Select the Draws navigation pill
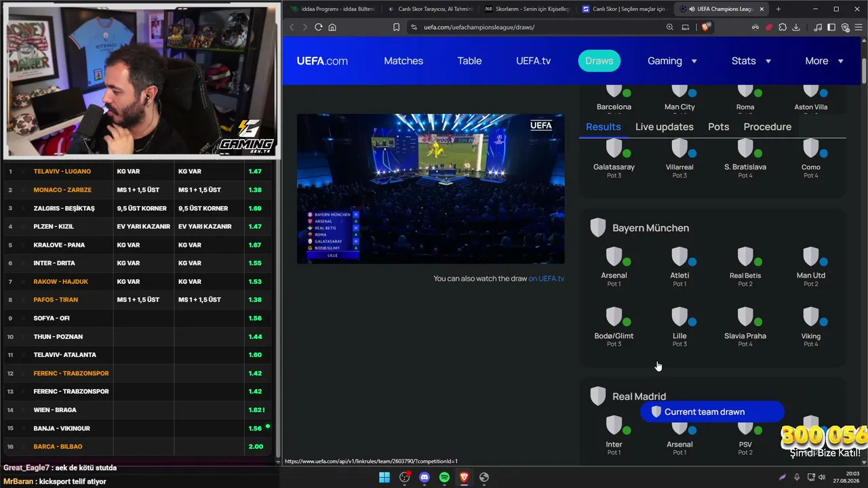Viewport: 868px width, 488px height. 599,61
